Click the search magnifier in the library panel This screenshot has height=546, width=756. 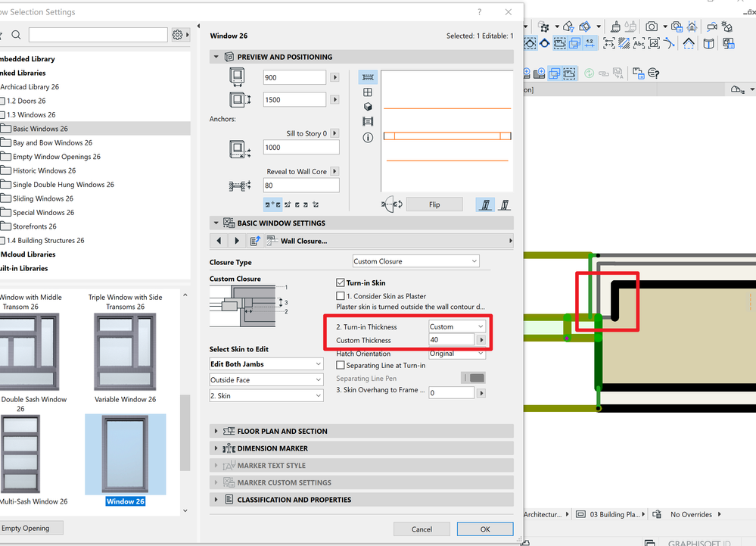point(16,35)
